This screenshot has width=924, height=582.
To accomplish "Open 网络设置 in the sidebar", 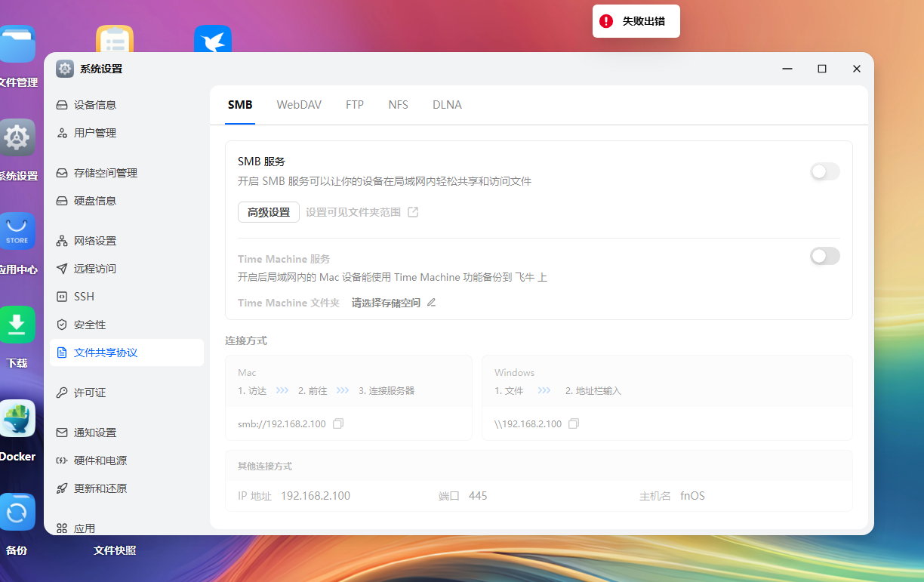I will click(97, 240).
